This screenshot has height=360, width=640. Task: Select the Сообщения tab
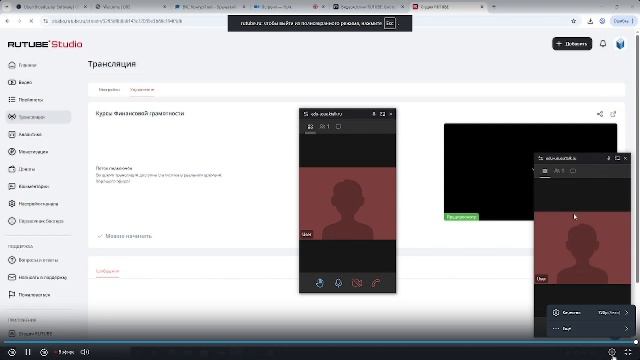point(107,271)
